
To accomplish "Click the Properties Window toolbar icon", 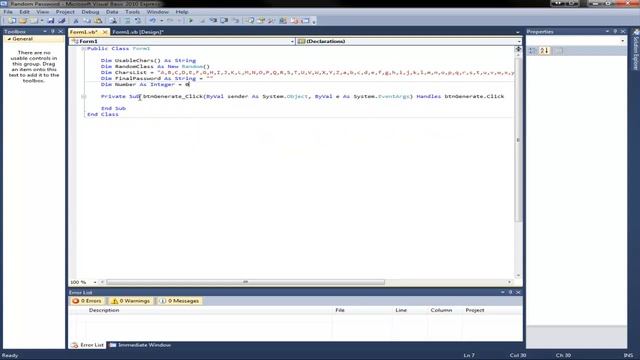I will click(261, 20).
